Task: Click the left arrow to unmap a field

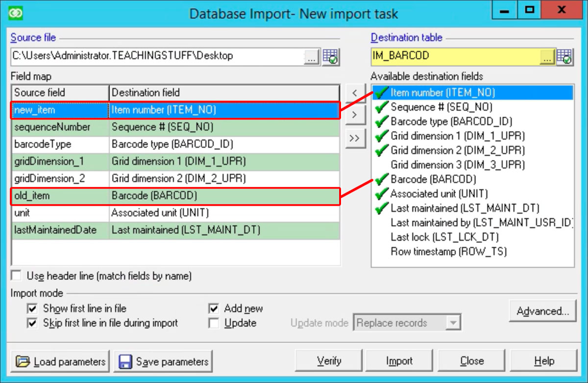Action: [x=356, y=92]
